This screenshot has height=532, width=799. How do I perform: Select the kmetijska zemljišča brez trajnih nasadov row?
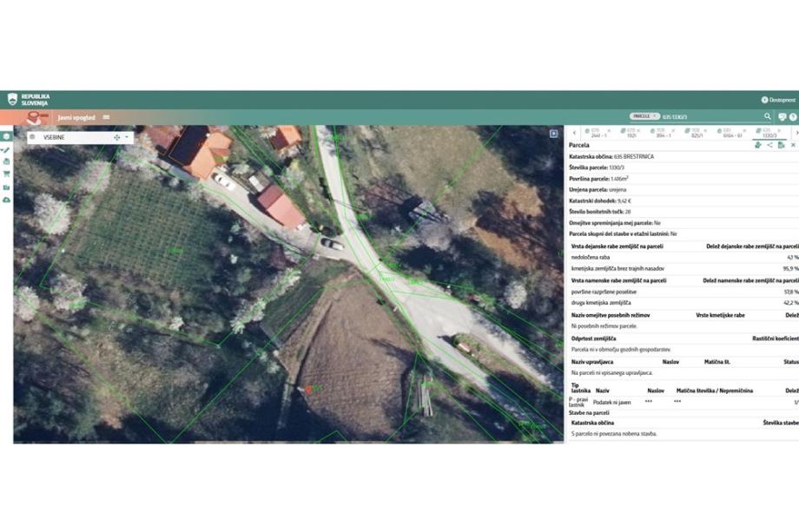click(683, 268)
